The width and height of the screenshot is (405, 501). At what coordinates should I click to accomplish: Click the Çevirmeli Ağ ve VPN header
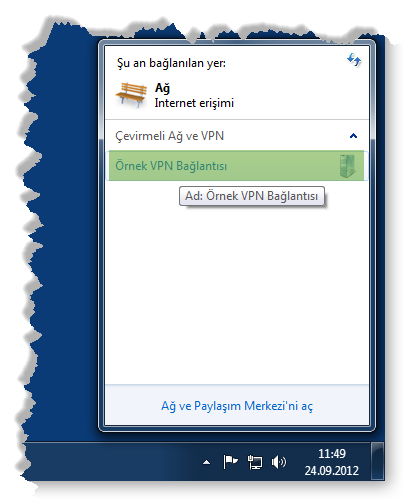tap(170, 136)
